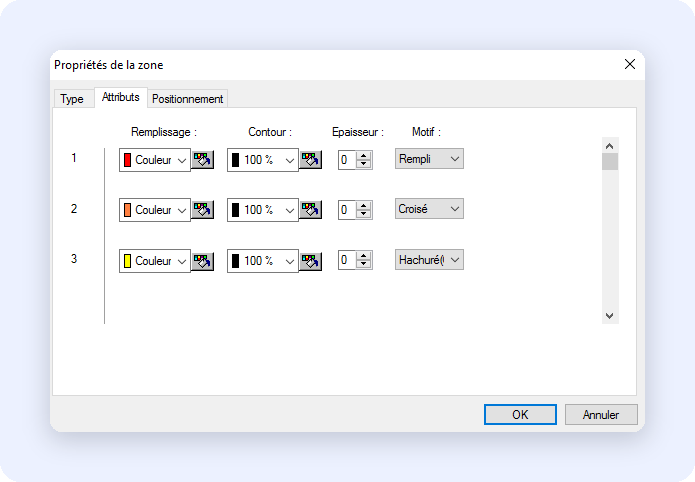The height and width of the screenshot is (482, 695).
Task: Open the fill color picker icon in row 3
Action: pos(203,261)
